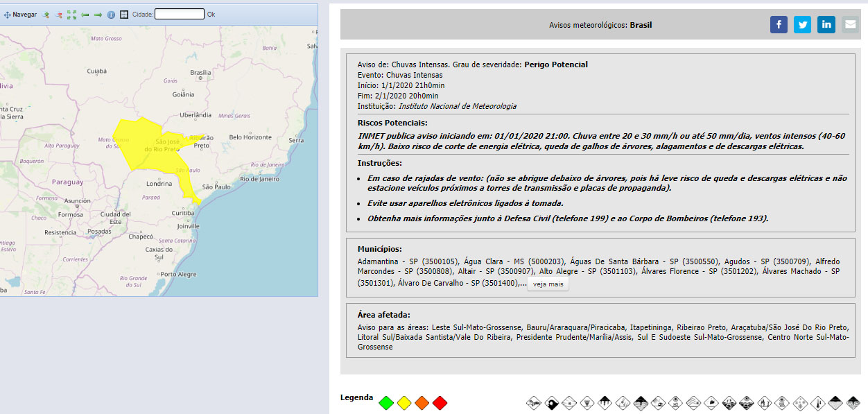
Task: Activate the blue info identify tool
Action: 111,15
